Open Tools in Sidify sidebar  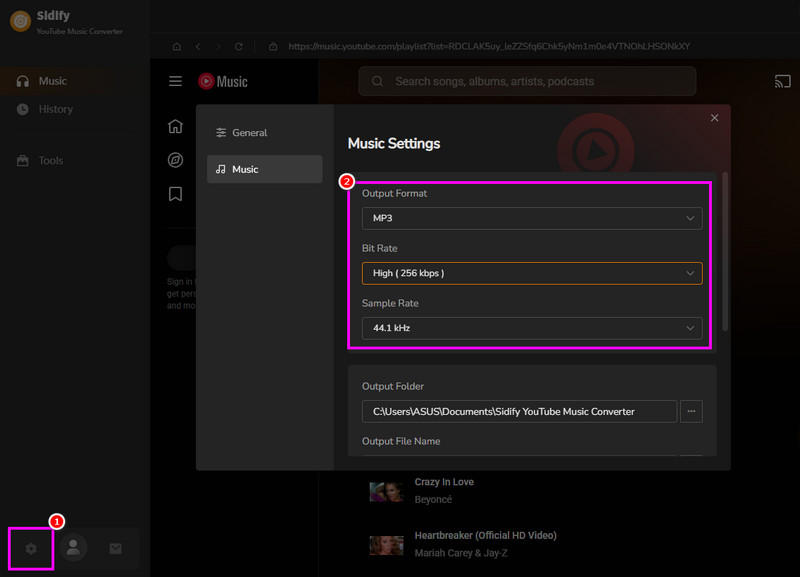click(x=74, y=161)
